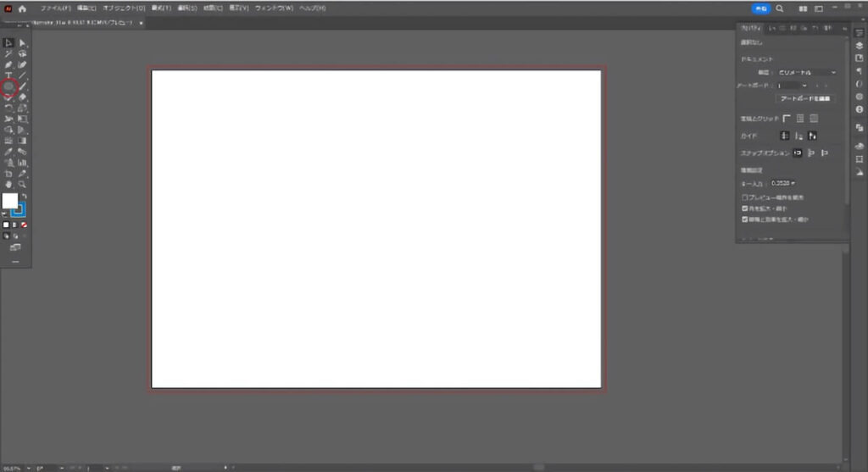868x472 pixels.
Task: Select the Line Segment tool
Action: click(x=22, y=75)
